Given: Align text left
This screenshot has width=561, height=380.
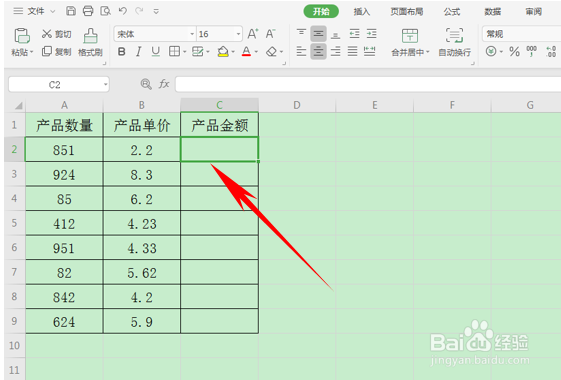Looking at the screenshot, I should [x=301, y=52].
